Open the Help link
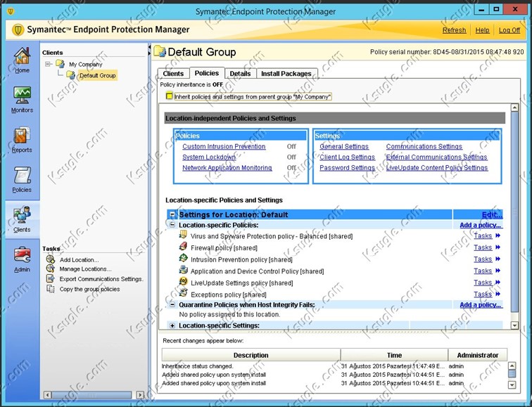Viewport: 532px width, 407px height. 482,30
